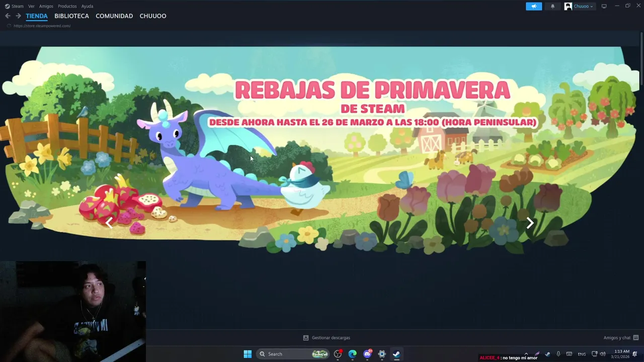Image resolution: width=644 pixels, height=362 pixels.
Task: Restore down the Steam window
Action: [x=628, y=6]
